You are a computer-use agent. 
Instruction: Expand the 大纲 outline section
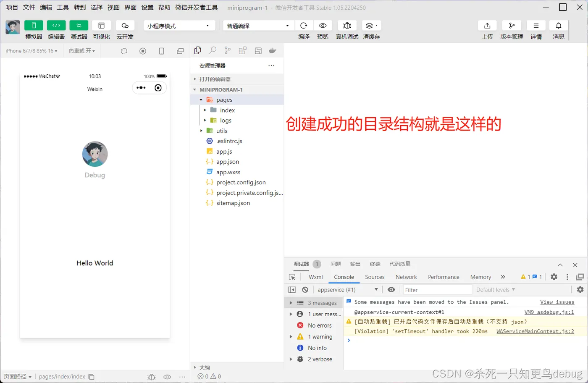[237, 367]
